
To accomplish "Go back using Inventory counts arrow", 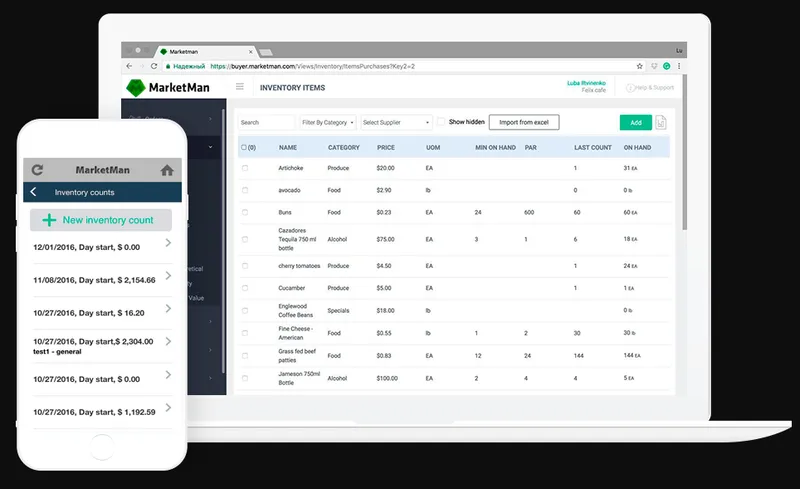I will [33, 192].
